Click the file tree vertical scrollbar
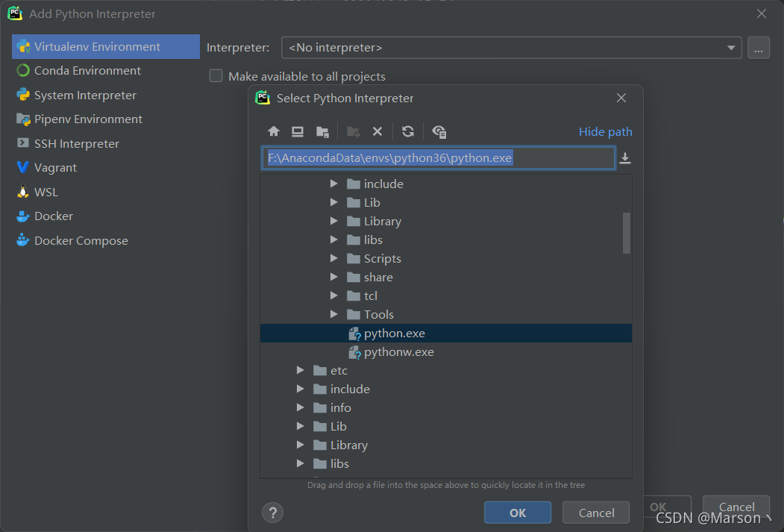Screen dimensions: 784x532 pos(627,233)
